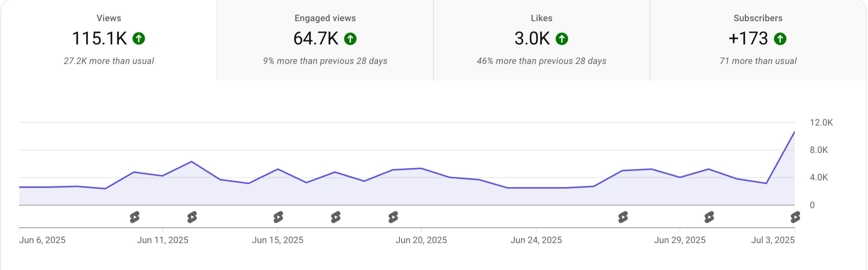Click the last Shorts marker above Jul 3, 2025
Viewport: 868px width, 270px height.
pos(795,217)
